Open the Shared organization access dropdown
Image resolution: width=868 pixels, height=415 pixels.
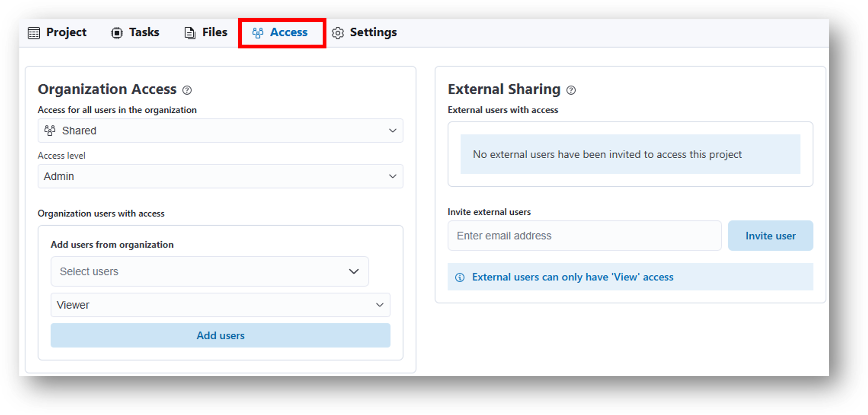point(220,130)
